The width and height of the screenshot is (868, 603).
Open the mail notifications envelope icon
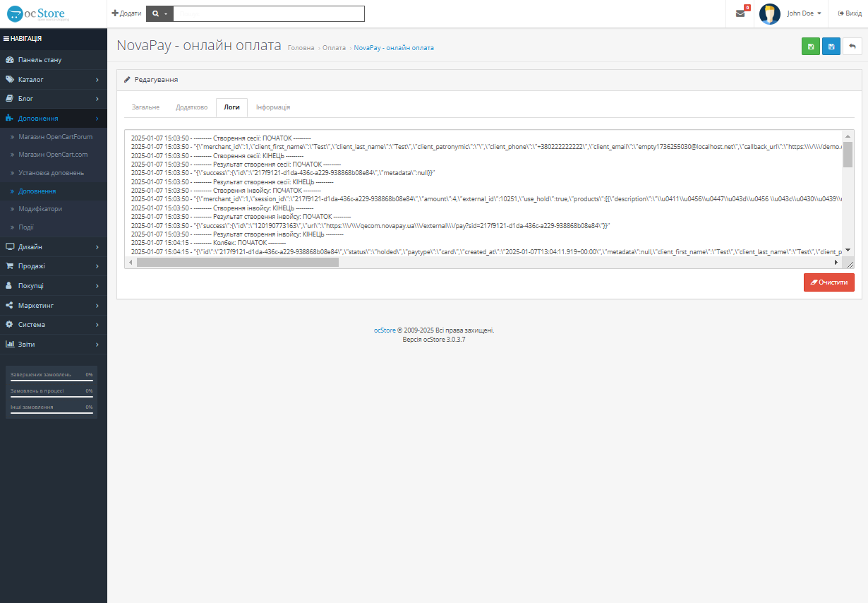tap(740, 13)
